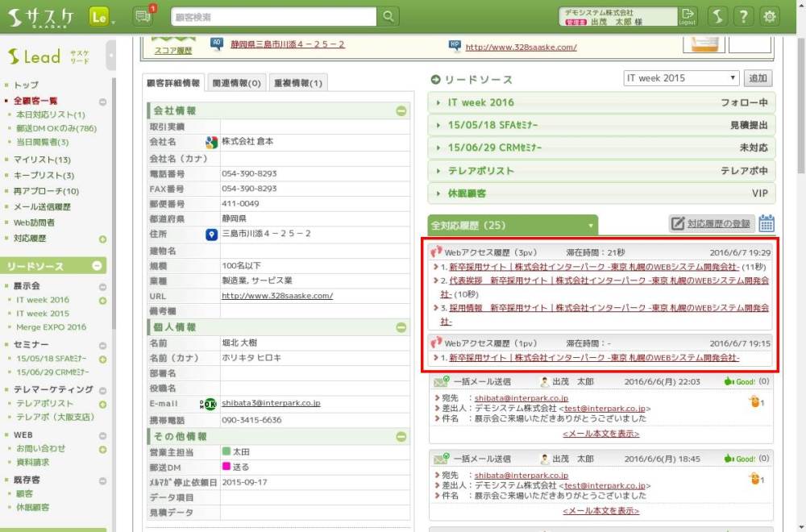
Task: Collapse the 個人情報 section with minus toggle
Action: 401,327
